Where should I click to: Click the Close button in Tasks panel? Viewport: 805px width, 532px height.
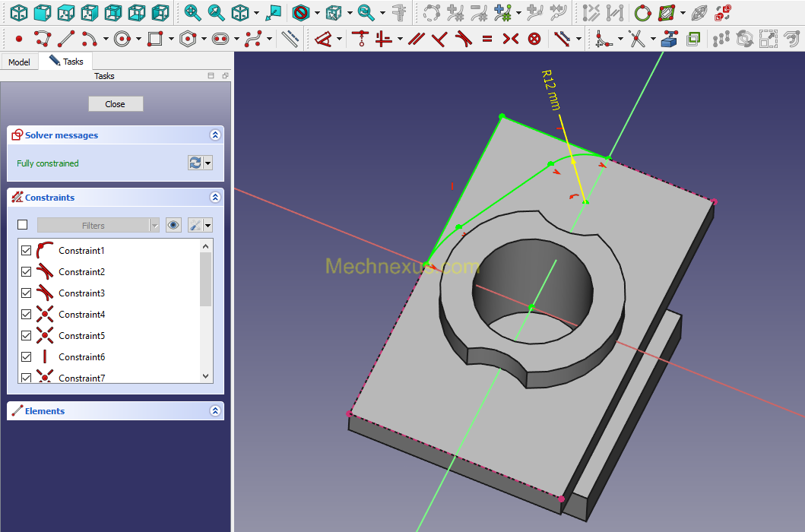coord(116,103)
